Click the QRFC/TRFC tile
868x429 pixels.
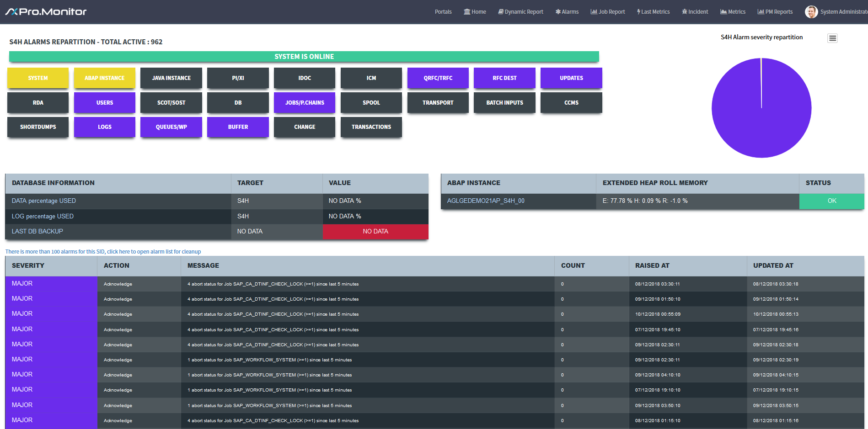(438, 78)
